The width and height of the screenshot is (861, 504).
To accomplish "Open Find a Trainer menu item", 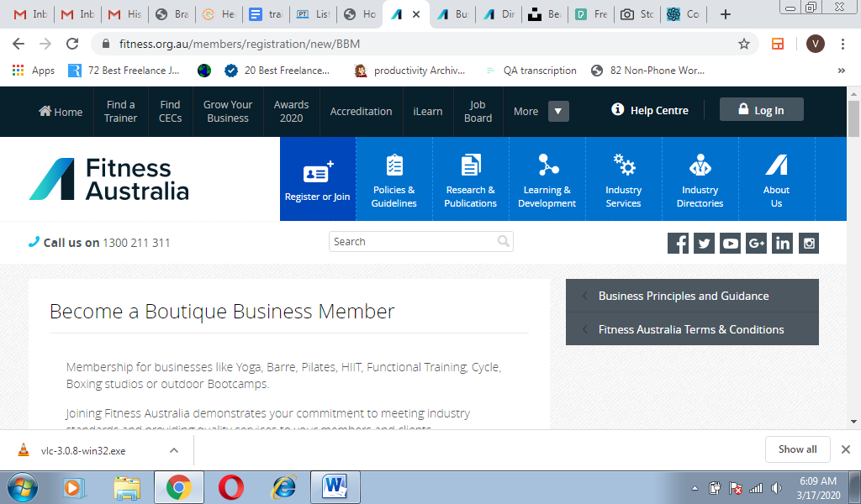I will [121, 112].
